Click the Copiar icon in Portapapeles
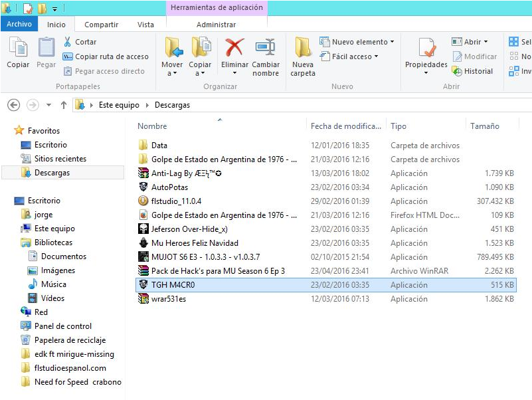 (x=18, y=48)
